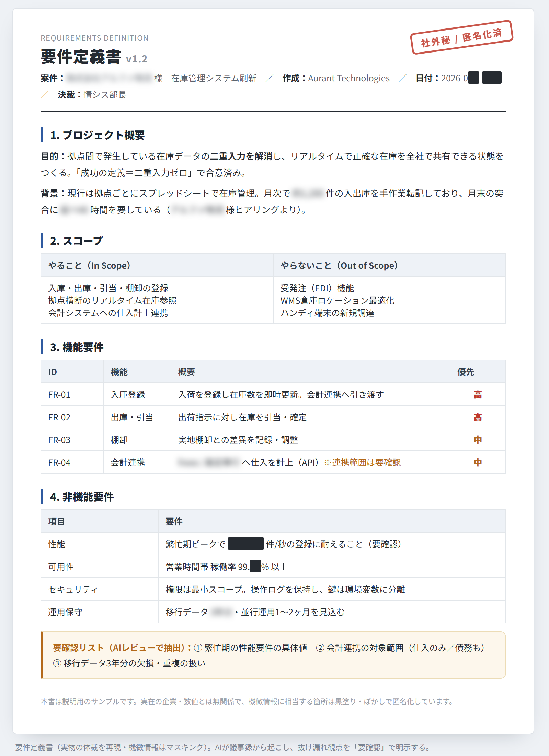
Task: Click the 要件定義書 document title
Action: 81,57
